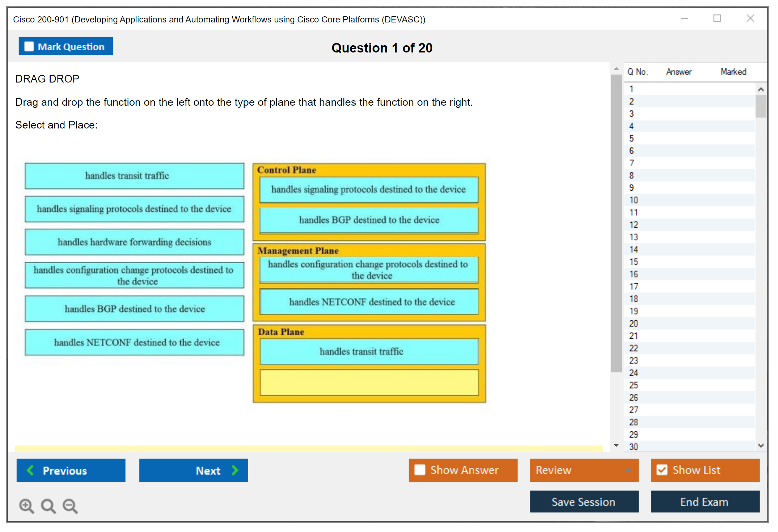Screen dimensions: 778x532
Task: Click the zoom in magnifier icon
Action: coord(26,506)
